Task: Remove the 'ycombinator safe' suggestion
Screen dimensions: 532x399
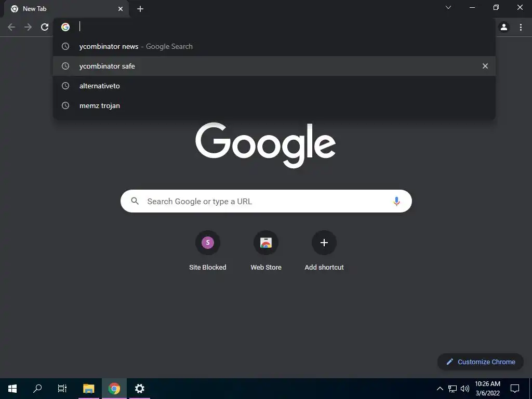Action: 485,66
